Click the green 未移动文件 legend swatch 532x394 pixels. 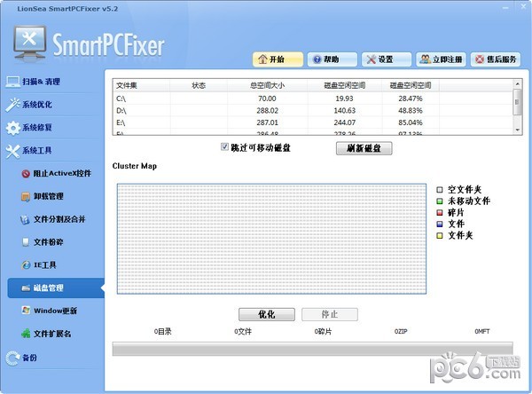440,201
